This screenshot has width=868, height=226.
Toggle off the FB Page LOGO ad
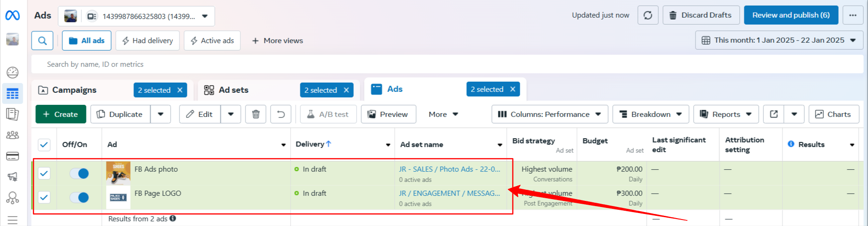pos(79,198)
